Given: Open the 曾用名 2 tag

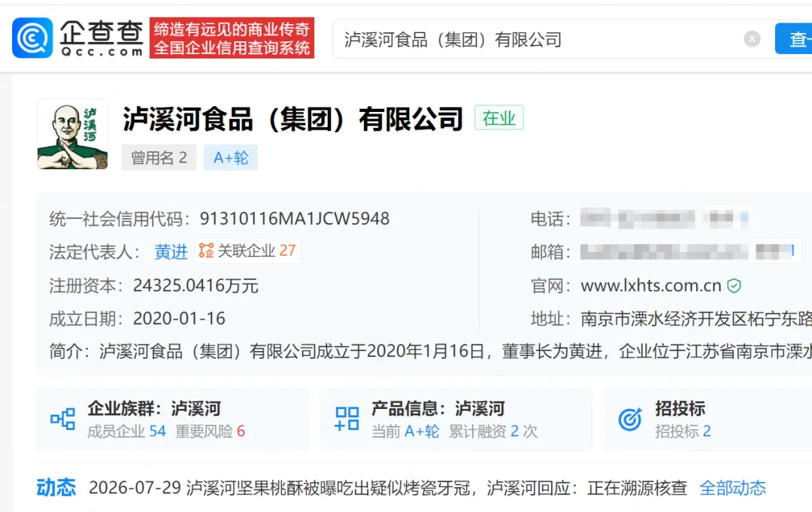Looking at the screenshot, I should pos(159,157).
